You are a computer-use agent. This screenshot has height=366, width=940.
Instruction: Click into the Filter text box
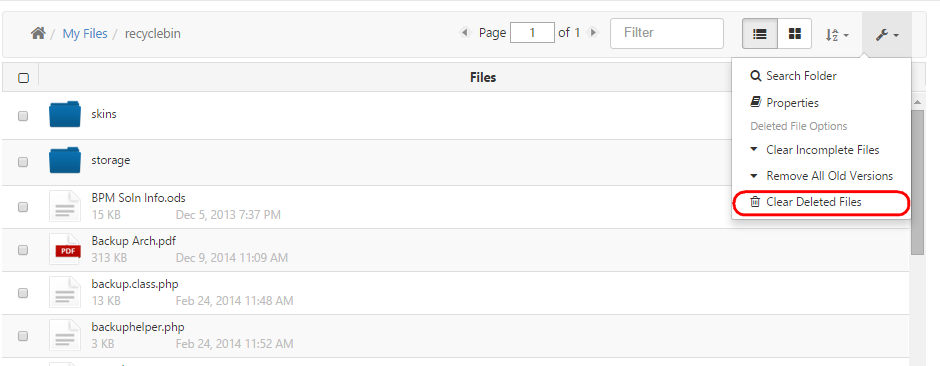point(667,33)
